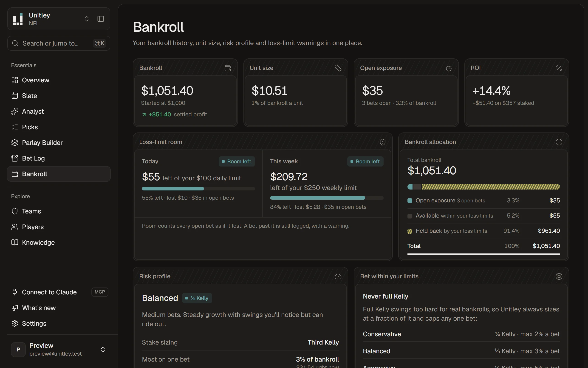Click the Bankroll allocation pie icon
Screen dimensions: 588x368
pyautogui.click(x=559, y=142)
